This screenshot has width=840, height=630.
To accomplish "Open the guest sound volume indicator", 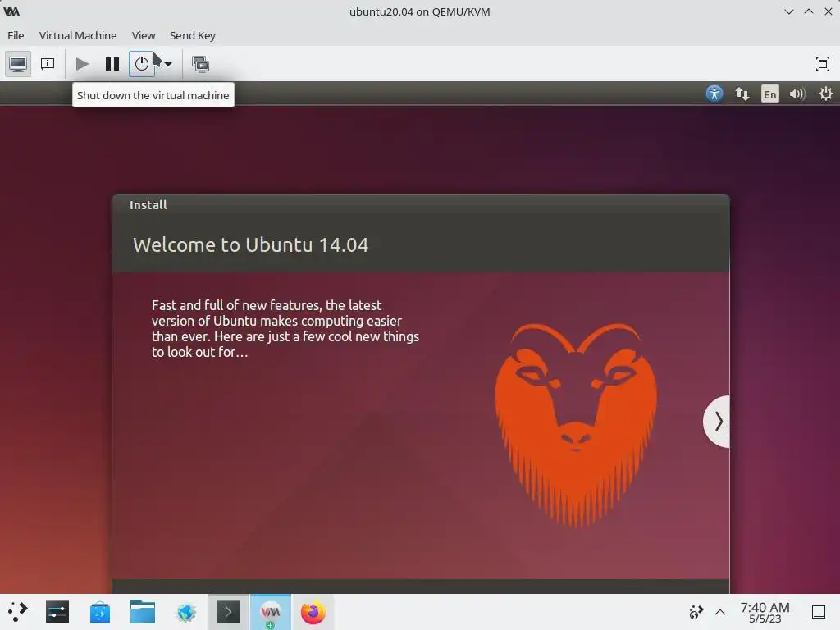I will 797,94.
